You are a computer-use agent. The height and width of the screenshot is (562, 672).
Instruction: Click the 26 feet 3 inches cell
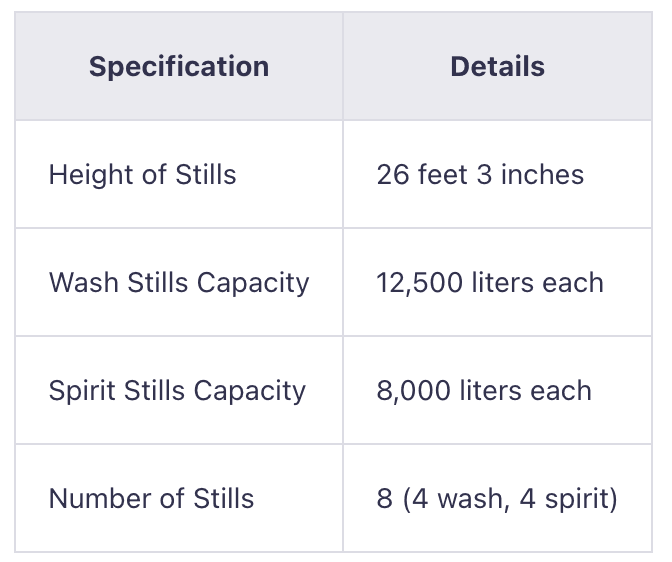[480, 175]
